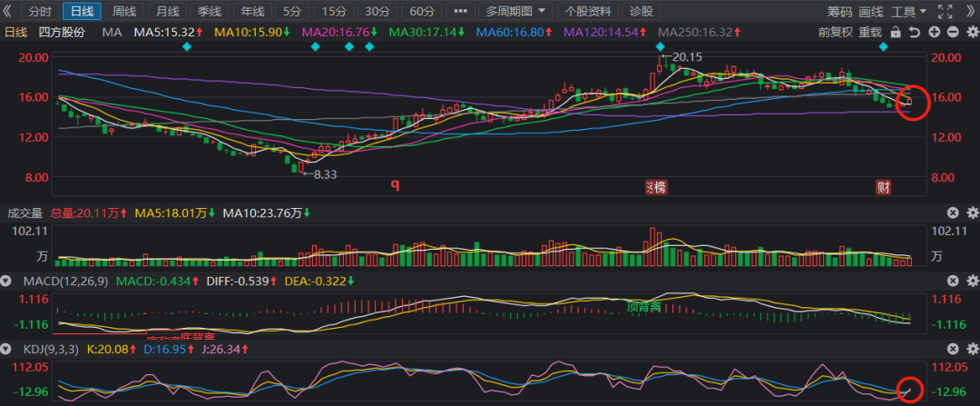This screenshot has height=406, width=980.
Task: Select the 60分 period tab
Action: coord(422,12)
